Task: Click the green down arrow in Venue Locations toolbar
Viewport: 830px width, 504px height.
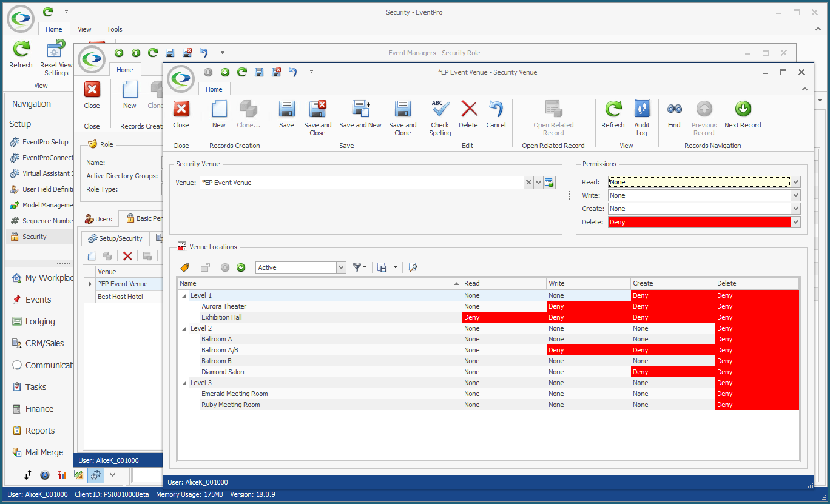Action: pyautogui.click(x=241, y=267)
